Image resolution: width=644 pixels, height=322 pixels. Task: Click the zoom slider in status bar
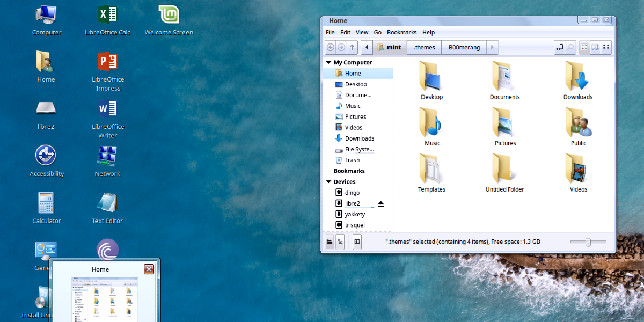point(588,242)
